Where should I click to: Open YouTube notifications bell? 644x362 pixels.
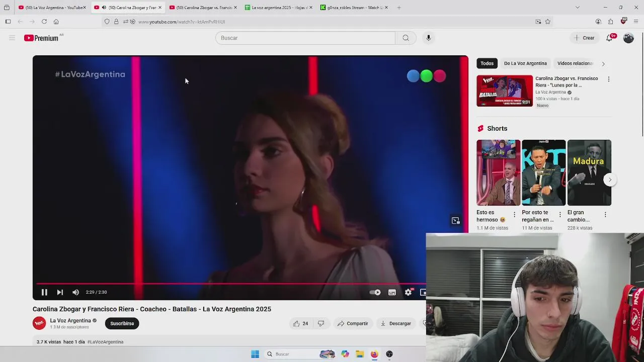click(x=609, y=38)
